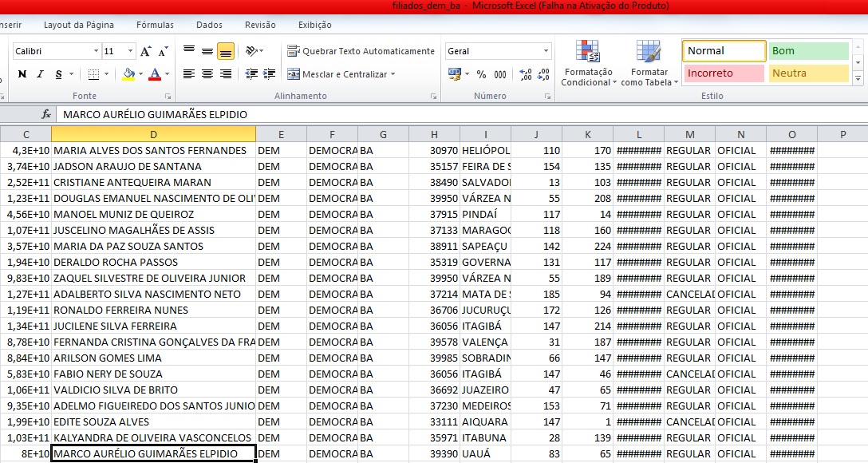This screenshot has height=463, width=868.
Task: Decrease decimal places
Action: (543, 74)
